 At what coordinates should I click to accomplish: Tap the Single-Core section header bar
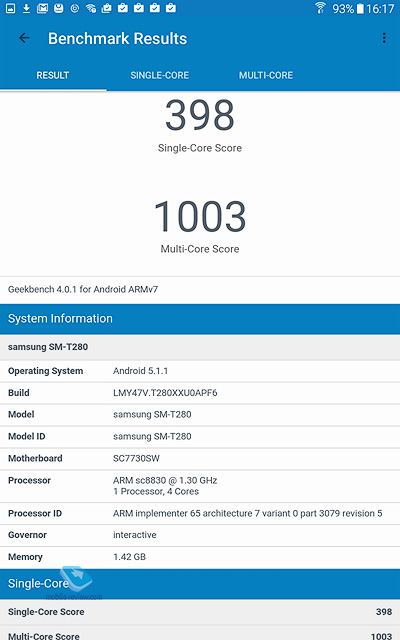tap(200, 584)
